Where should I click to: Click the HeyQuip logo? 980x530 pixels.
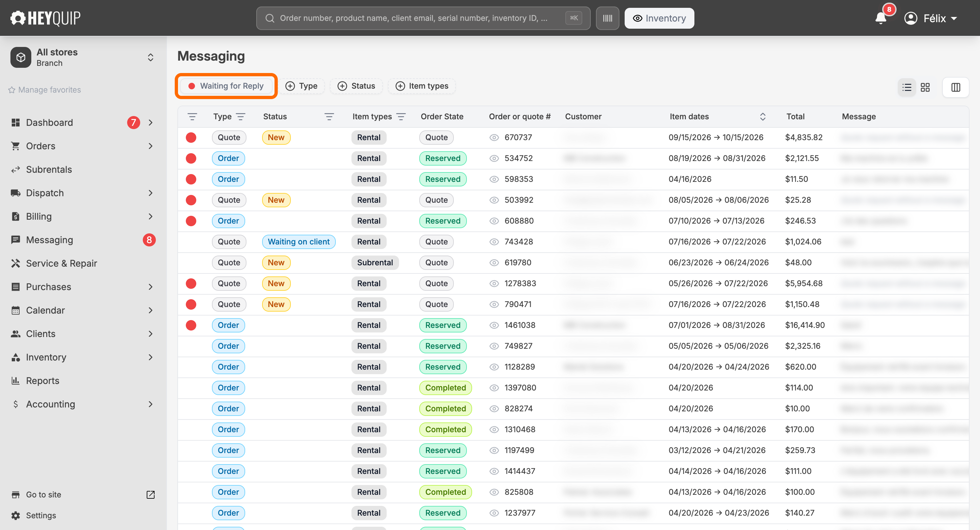pyautogui.click(x=45, y=18)
